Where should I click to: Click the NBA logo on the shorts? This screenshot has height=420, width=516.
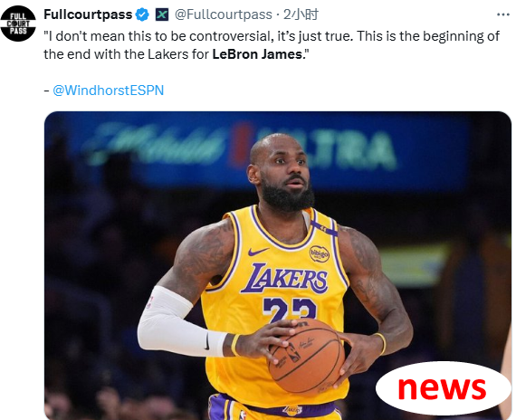pyautogui.click(x=243, y=415)
